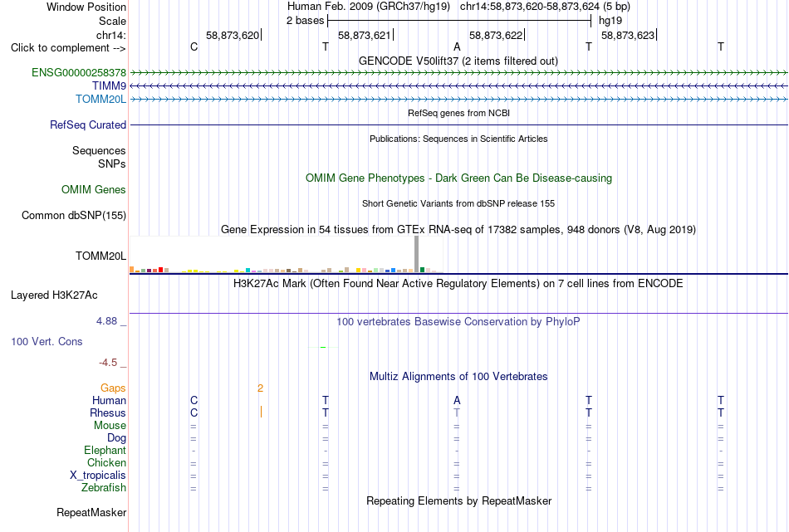Click the RefSeq Curated track label
The image size is (789, 532).
88,124
